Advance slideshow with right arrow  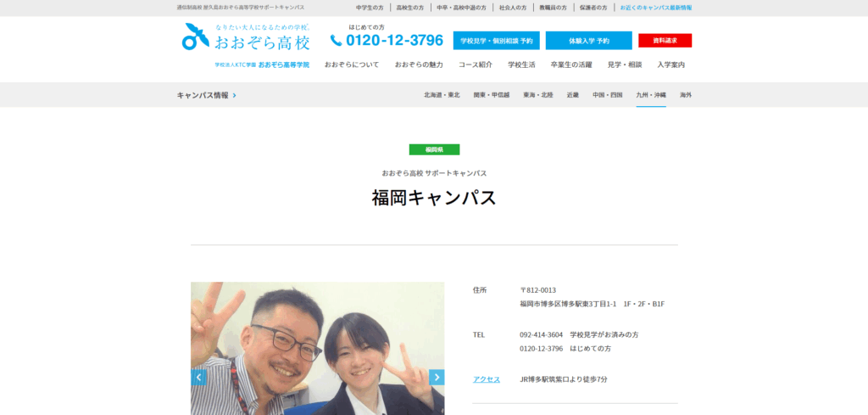[436, 377]
